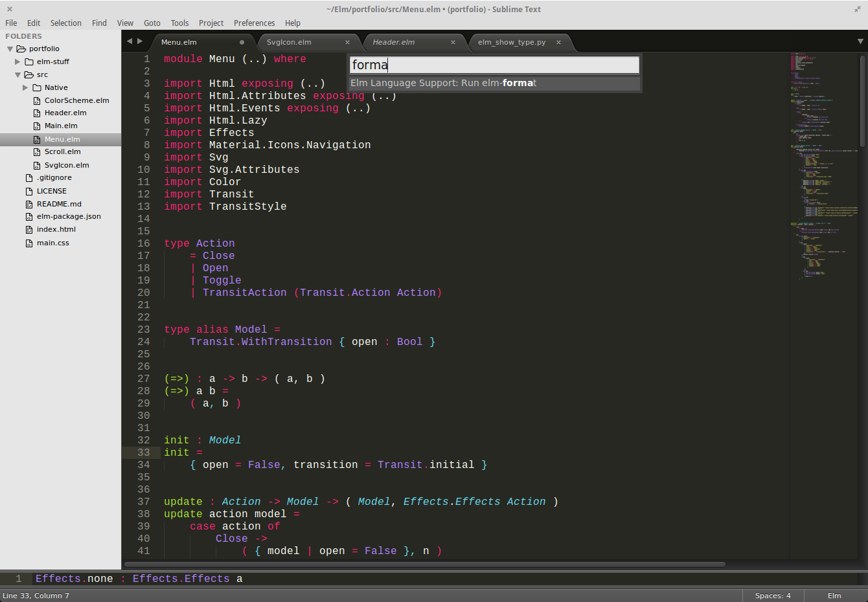Image resolution: width=868 pixels, height=602 pixels.
Task: Click the main.css file icon
Action: (x=29, y=243)
